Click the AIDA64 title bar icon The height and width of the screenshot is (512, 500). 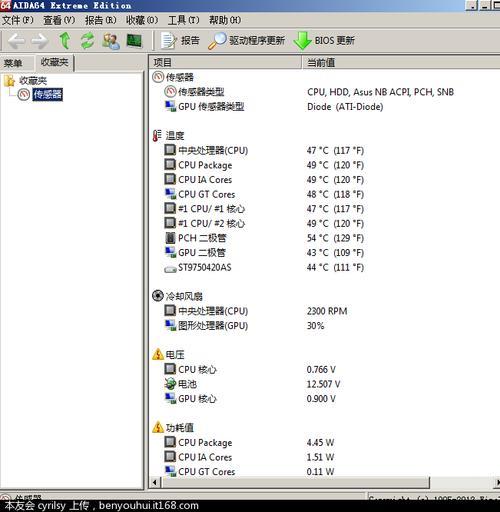5,5
